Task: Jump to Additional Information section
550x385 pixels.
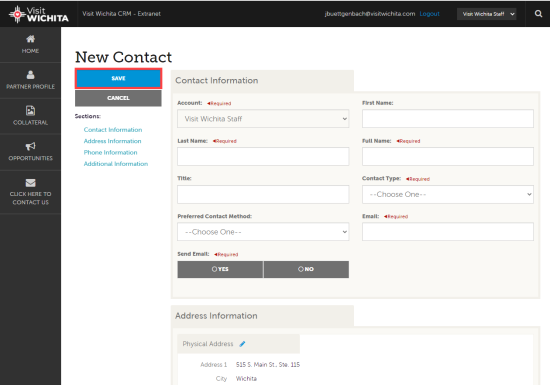Action: click(x=116, y=164)
